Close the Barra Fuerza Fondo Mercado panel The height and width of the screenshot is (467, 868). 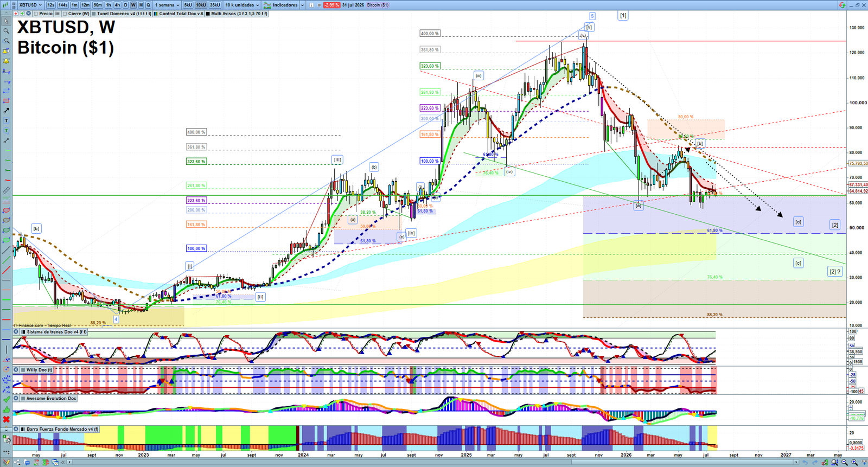[16, 429]
